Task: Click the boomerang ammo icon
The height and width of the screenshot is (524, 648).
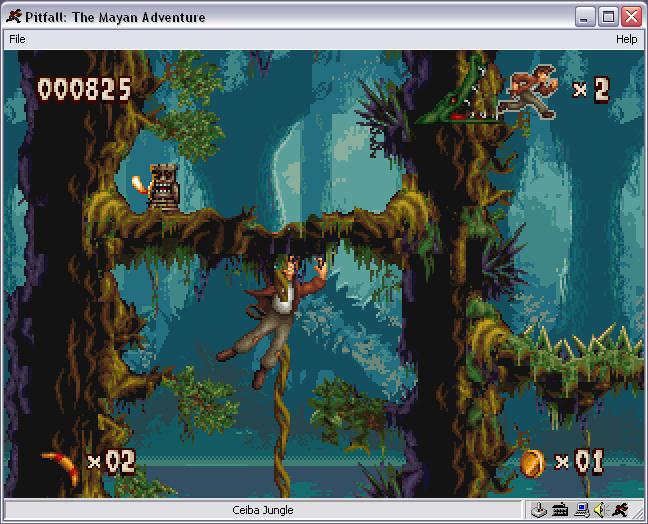Action: coord(60,468)
